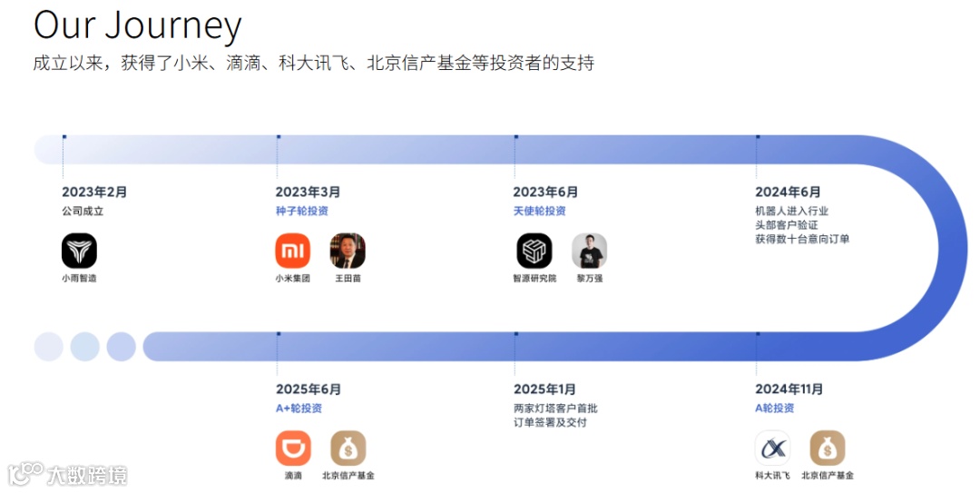Click the 智源研究院 logo icon
This screenshot has height=493, width=980.
tap(534, 251)
